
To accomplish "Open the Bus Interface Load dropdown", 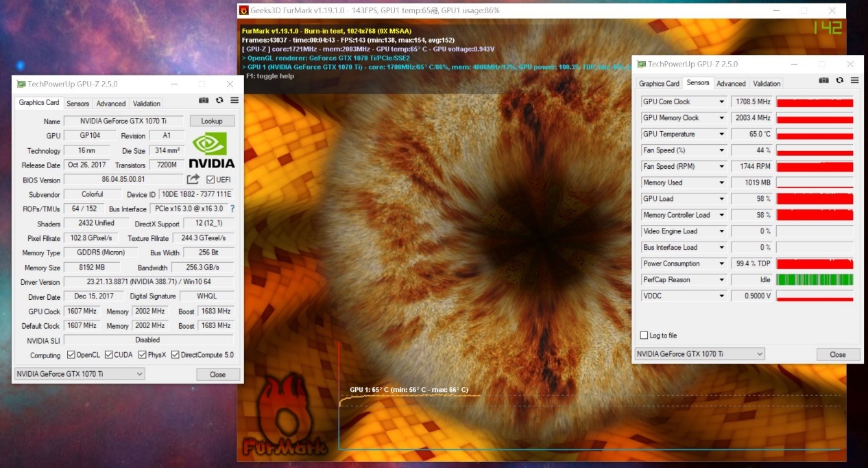I will click(721, 247).
